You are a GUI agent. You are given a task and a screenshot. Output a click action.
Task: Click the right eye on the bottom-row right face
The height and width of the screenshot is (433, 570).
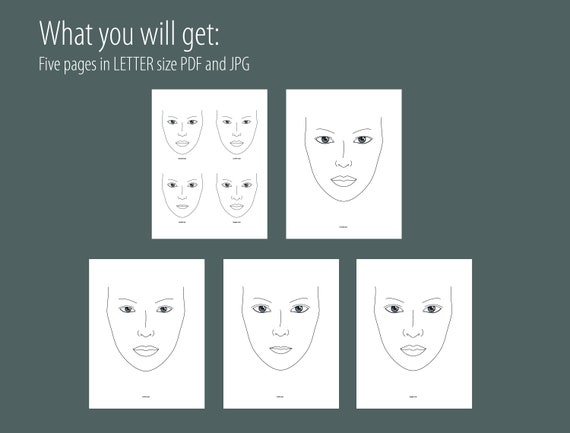(x=432, y=309)
